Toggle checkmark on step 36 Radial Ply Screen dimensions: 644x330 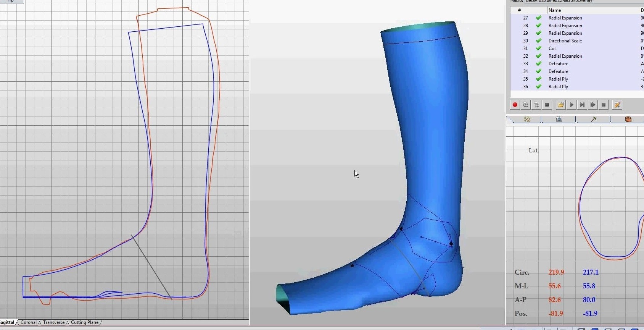click(538, 87)
